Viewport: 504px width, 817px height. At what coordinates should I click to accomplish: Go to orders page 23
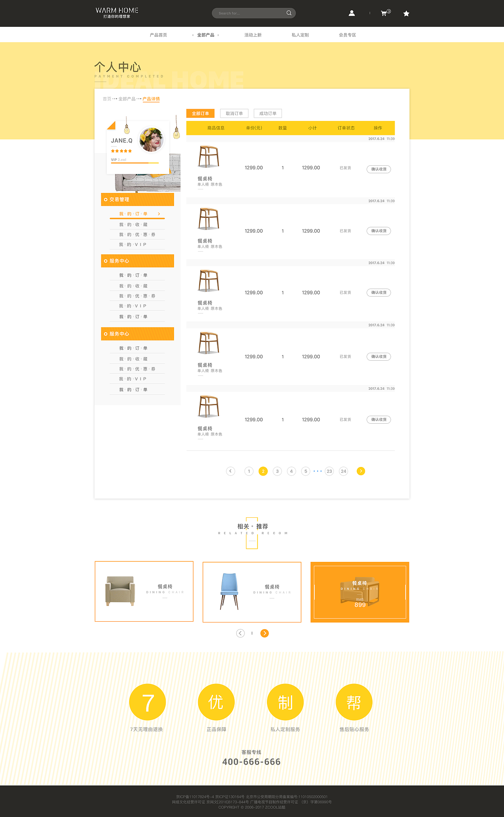click(x=329, y=471)
